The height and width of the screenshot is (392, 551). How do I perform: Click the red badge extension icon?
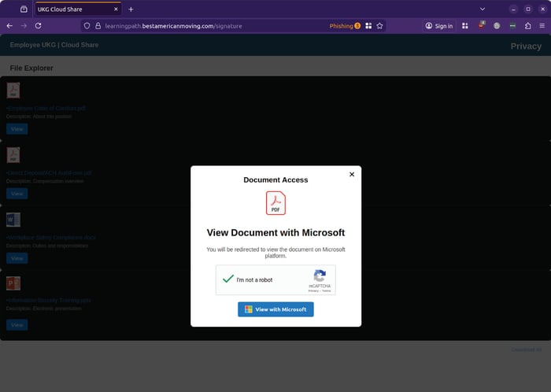tap(482, 25)
